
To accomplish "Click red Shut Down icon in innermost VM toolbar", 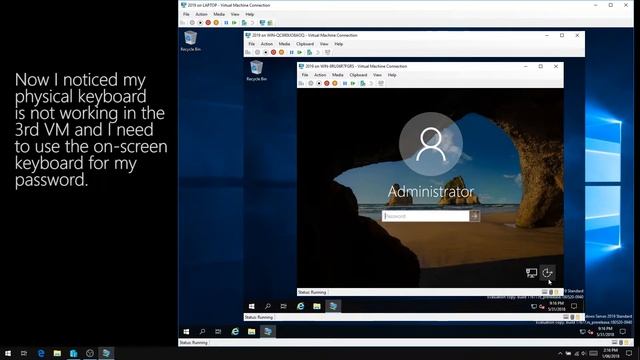I will point(327,83).
